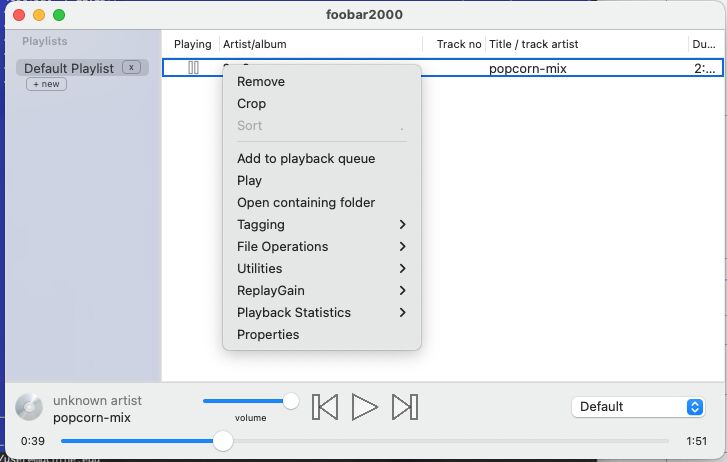The height and width of the screenshot is (462, 727).
Task: Click the volume label under the slider
Action: [250, 418]
